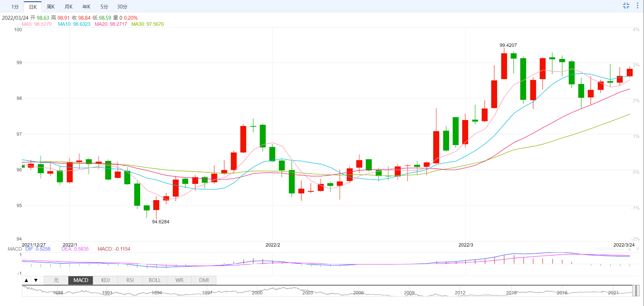Click the black up arrow beside indicator tabs
Image resolution: width=644 pixels, height=306 pixels.
tap(26, 280)
